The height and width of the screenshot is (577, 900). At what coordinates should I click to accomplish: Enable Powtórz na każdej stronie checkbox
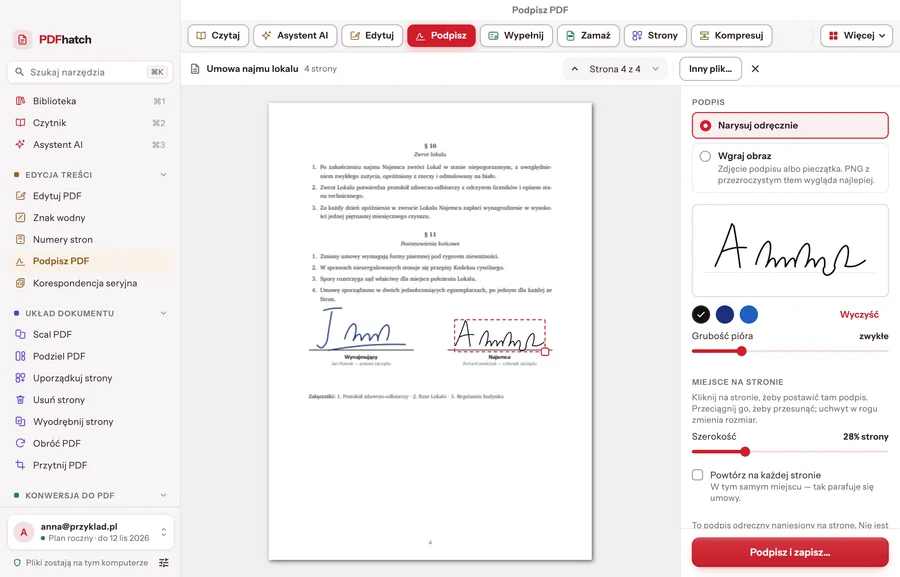pyautogui.click(x=697, y=475)
